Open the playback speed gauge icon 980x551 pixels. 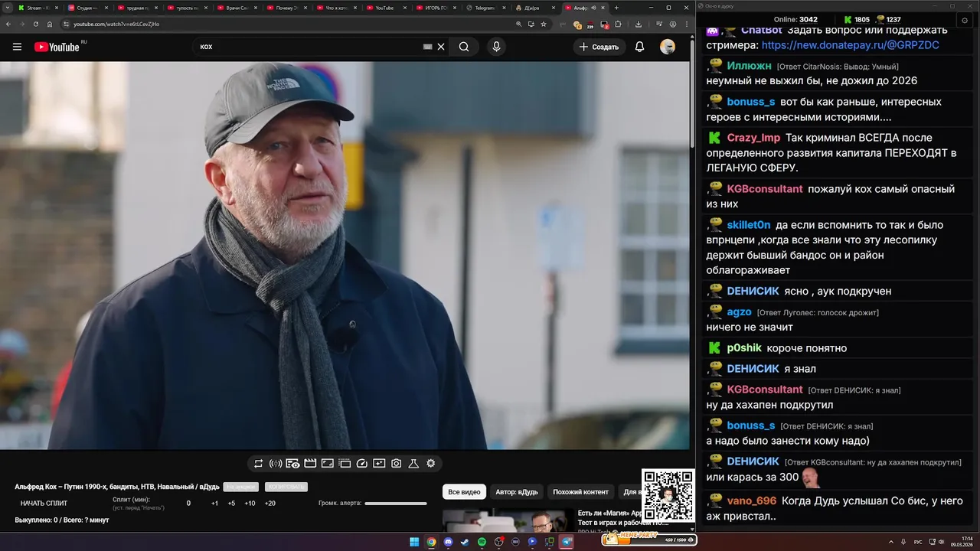(x=362, y=464)
